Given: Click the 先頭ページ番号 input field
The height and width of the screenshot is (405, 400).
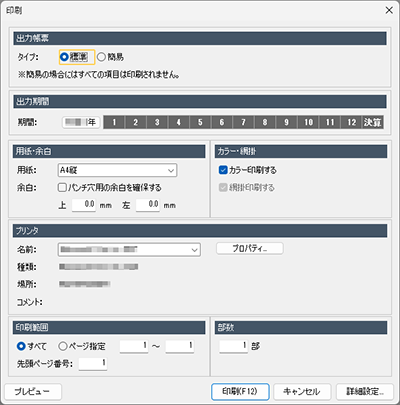Looking at the screenshot, I should click(93, 364).
